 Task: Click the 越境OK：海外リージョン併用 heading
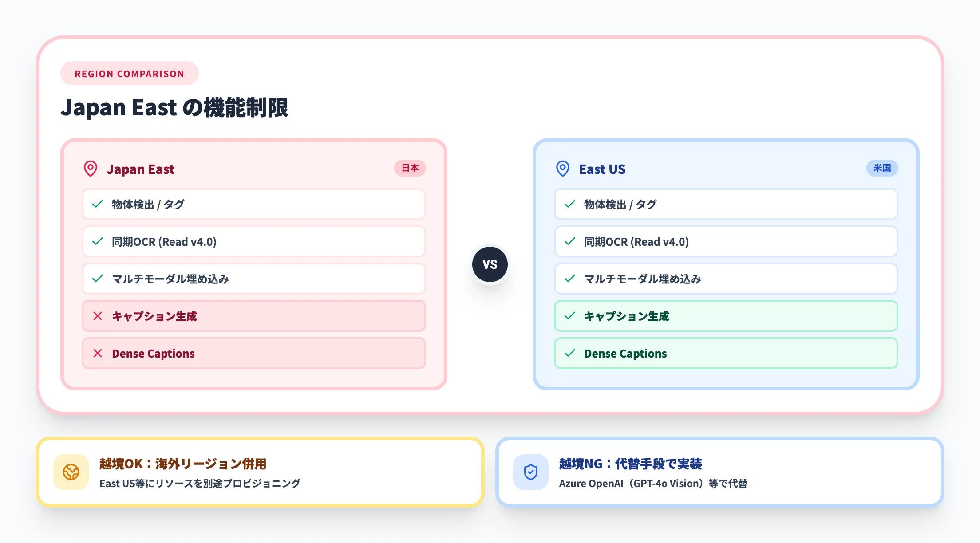coord(183,464)
